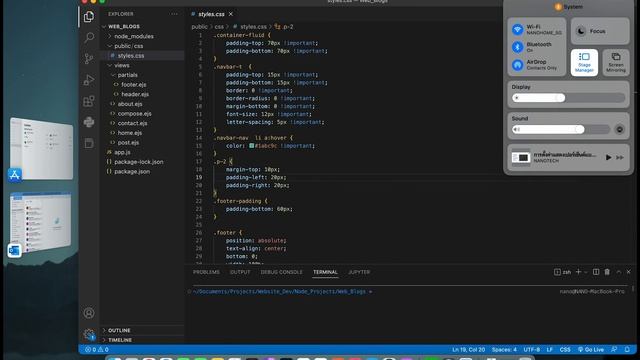Open Explorer more actions ellipsis
Screen dimensions: 640x360
(174, 14)
